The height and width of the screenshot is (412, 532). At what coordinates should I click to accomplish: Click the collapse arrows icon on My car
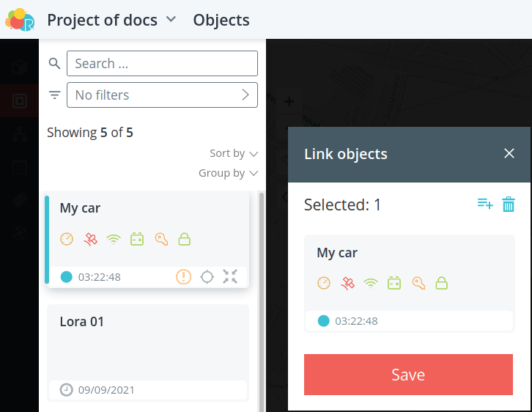point(230,276)
